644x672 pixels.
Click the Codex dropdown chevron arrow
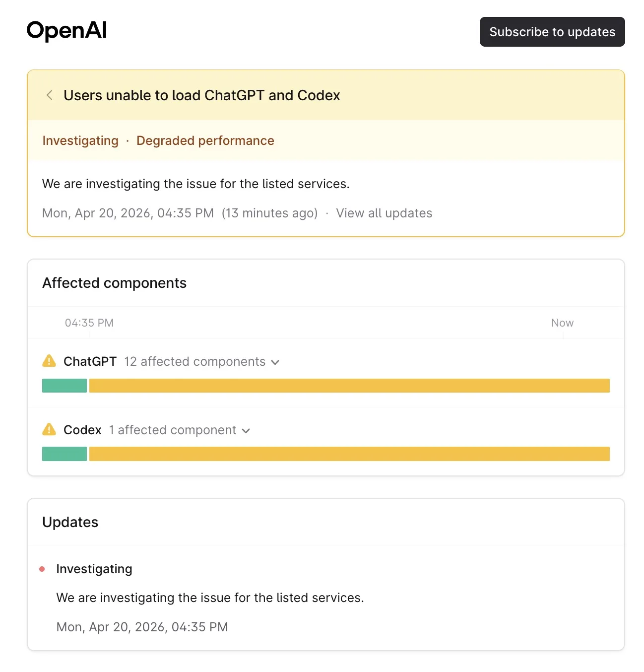(246, 431)
